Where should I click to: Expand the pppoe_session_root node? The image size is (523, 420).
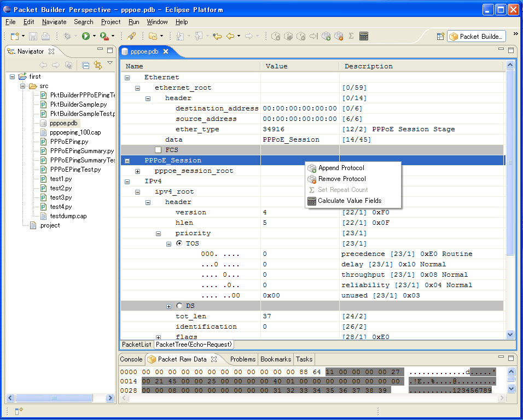[x=137, y=171]
